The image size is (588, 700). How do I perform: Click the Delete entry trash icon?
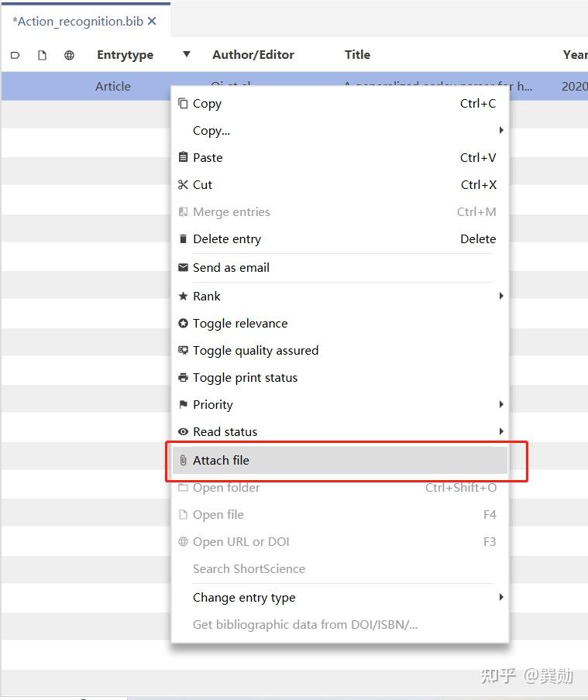click(x=184, y=239)
